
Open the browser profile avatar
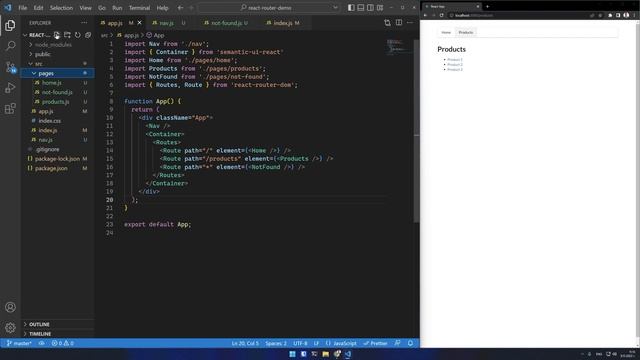(x=626, y=15)
